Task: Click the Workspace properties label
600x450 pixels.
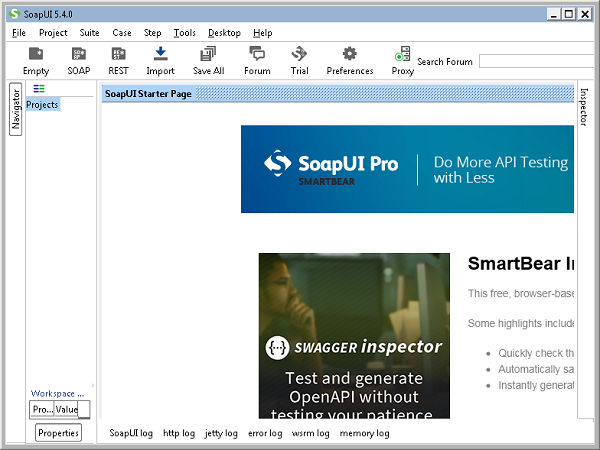Action: 57,393
